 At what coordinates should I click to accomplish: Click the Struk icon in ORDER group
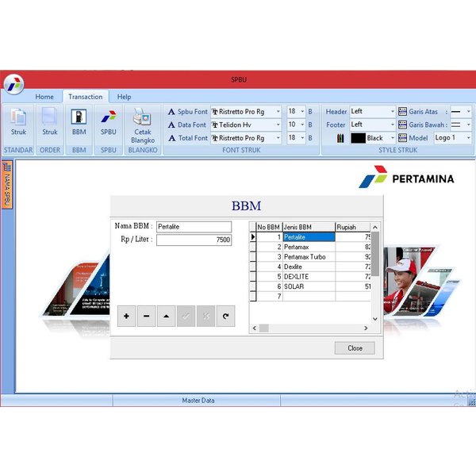point(49,117)
